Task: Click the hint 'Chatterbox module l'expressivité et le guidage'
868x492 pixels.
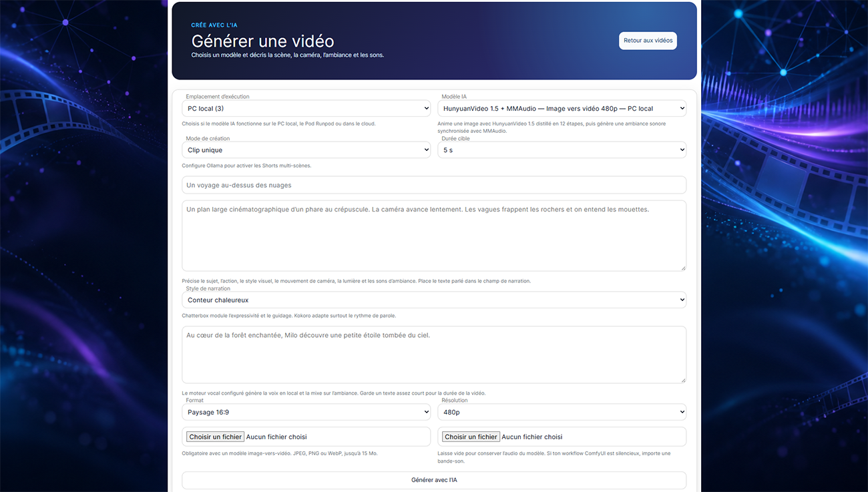Action: 289,316
